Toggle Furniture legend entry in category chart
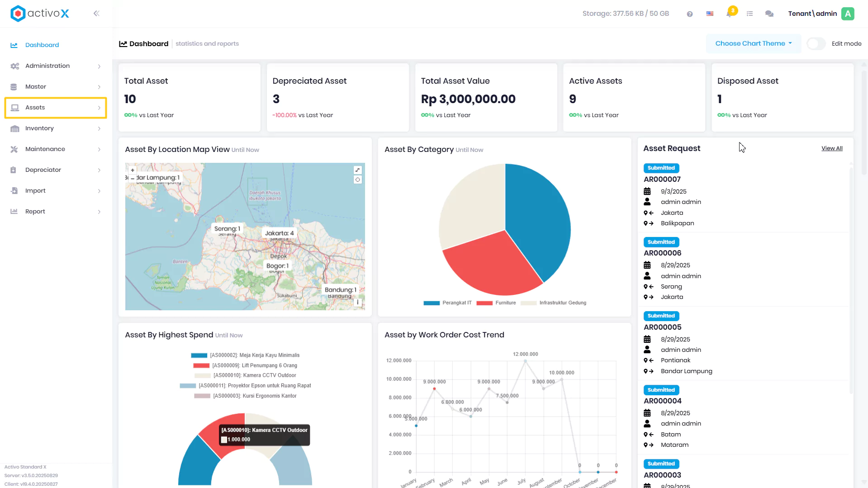868x488 pixels. (x=496, y=303)
